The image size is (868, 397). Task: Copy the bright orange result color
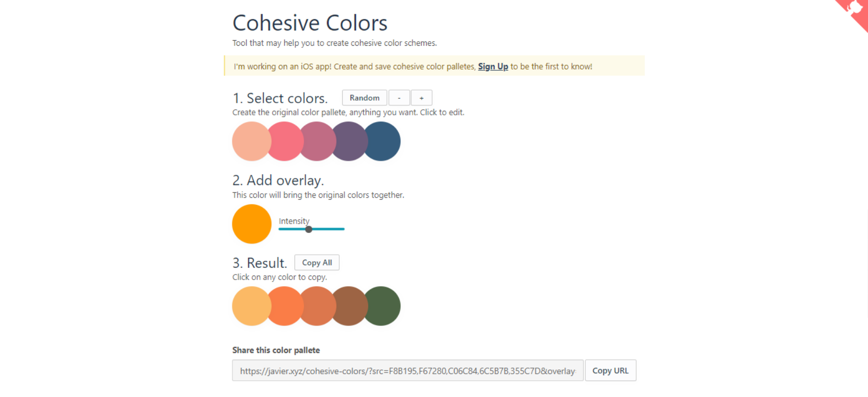[283, 306]
